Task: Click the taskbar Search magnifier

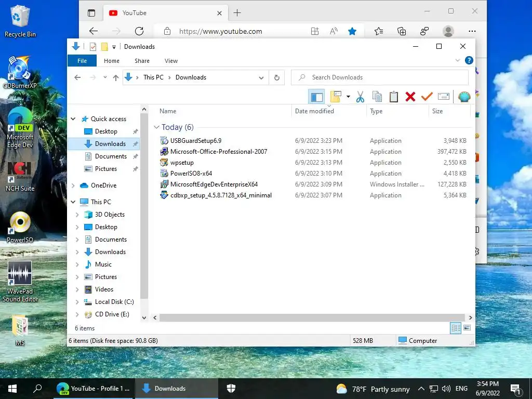Action: coord(37,389)
